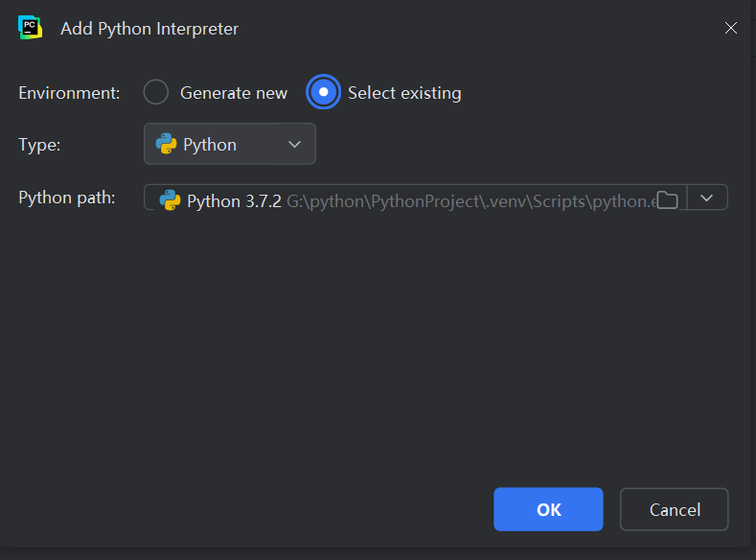Screen dimensions: 756x560
Task: Click the "Environment:" label
Action: [69, 93]
